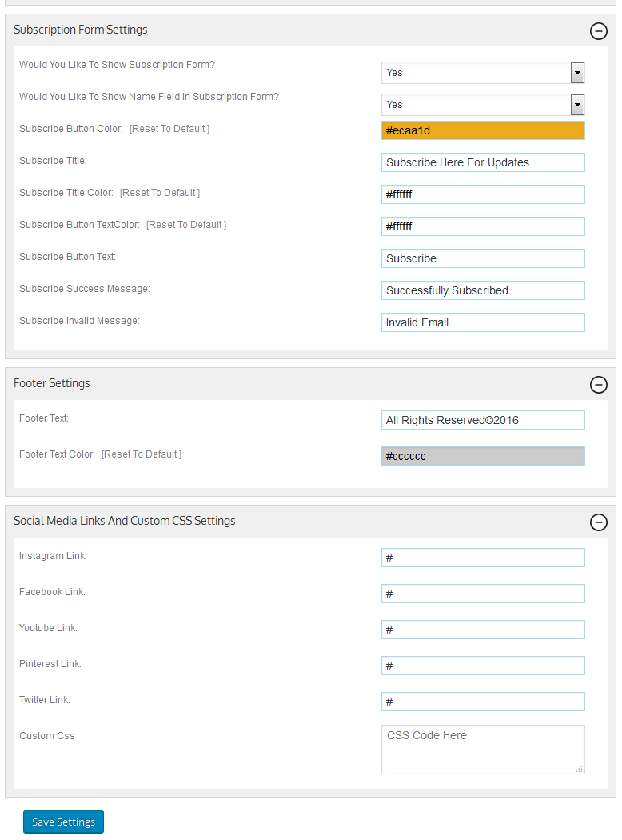Open the Show Subscription Form dropdown

483,73
